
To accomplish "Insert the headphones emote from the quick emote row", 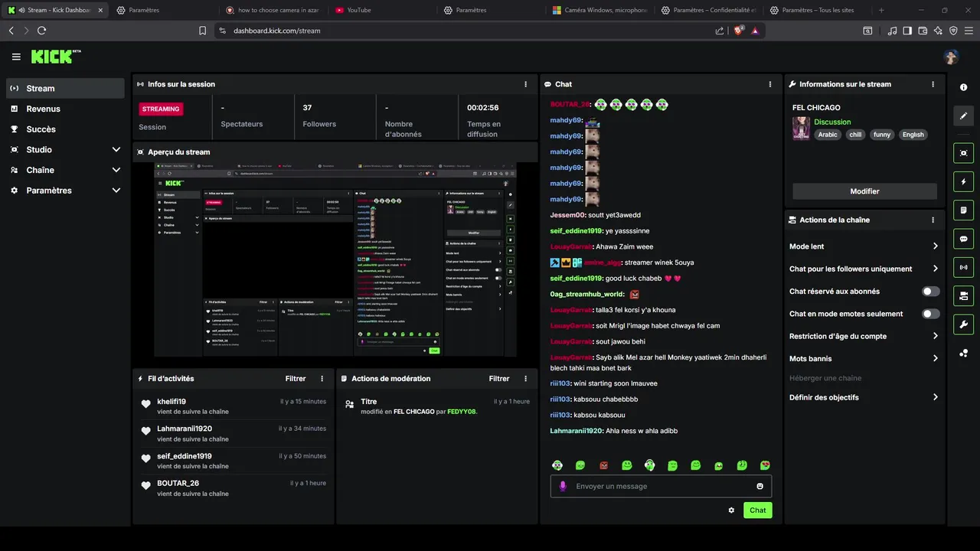I will (x=649, y=465).
